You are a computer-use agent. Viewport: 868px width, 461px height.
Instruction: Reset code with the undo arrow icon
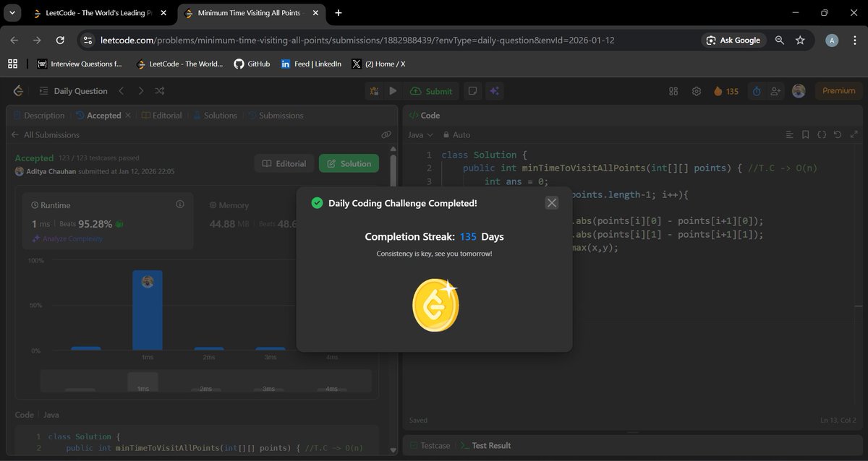[x=838, y=135]
